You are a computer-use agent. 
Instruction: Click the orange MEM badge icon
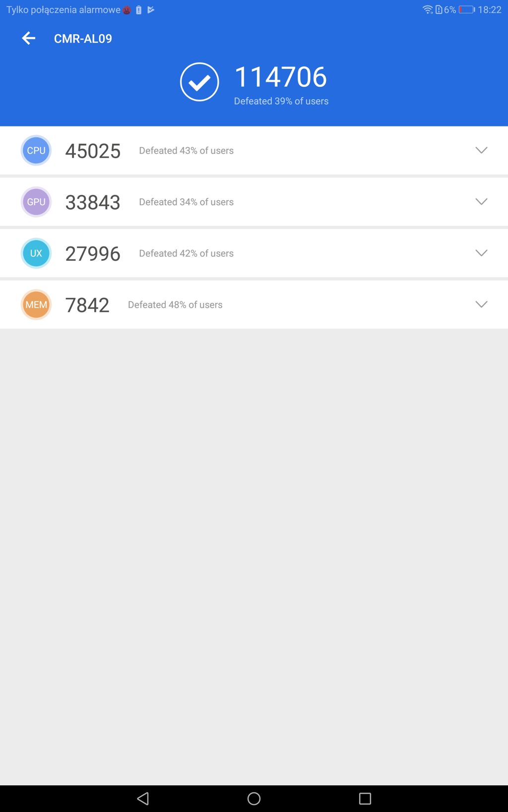click(x=36, y=304)
